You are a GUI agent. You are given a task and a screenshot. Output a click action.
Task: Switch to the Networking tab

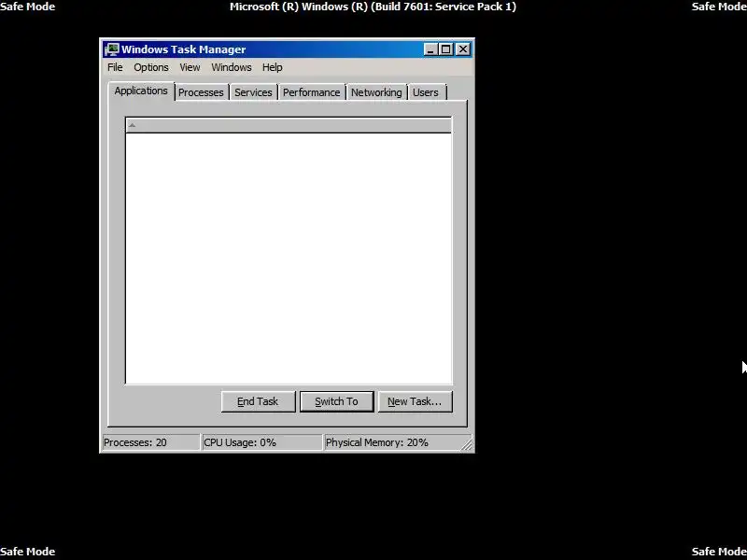click(376, 92)
